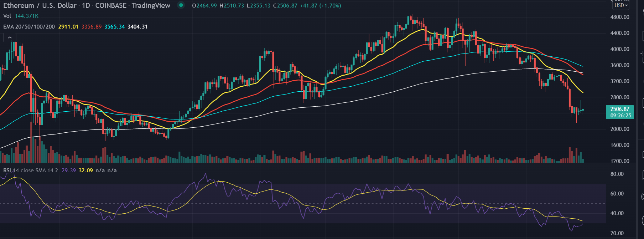Viewport: 644px width, 239px height.
Task: Collapse the indicator legend with chevron button
Action: (x=10, y=37)
